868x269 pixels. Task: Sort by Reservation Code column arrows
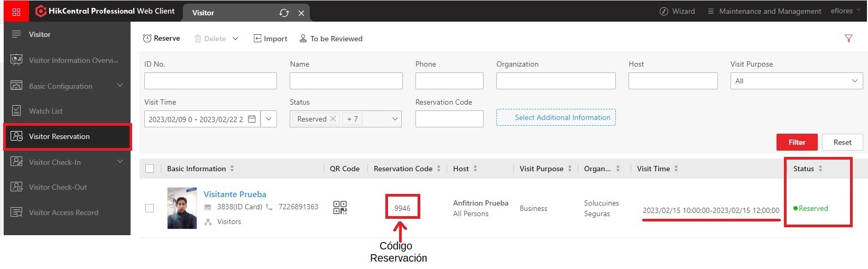(x=439, y=169)
